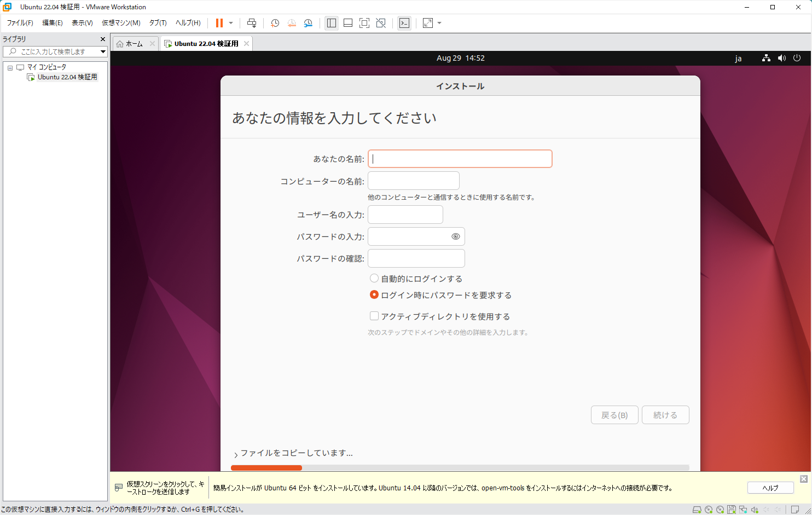The height and width of the screenshot is (515, 812).
Task: Click the Ubuntu volume icon
Action: pyautogui.click(x=781, y=58)
